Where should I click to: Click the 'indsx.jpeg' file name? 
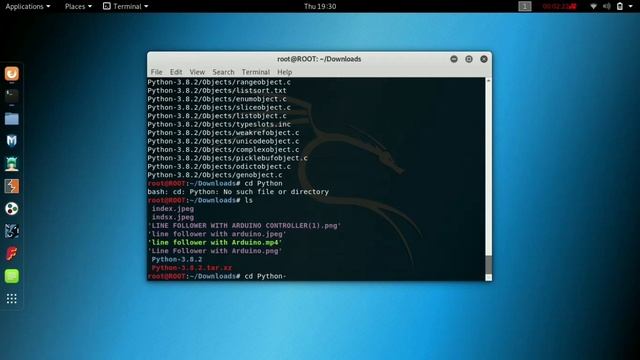pyautogui.click(x=173, y=217)
